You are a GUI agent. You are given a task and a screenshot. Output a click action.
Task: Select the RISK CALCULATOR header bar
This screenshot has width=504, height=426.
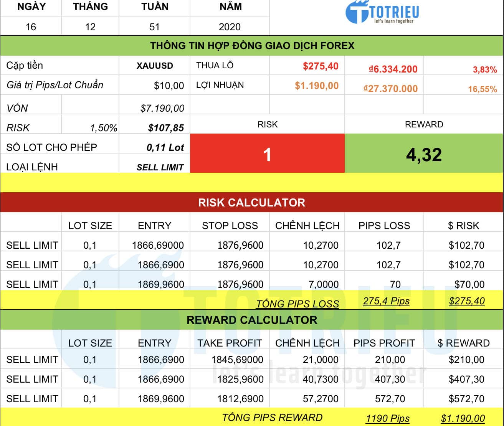[x=252, y=203]
